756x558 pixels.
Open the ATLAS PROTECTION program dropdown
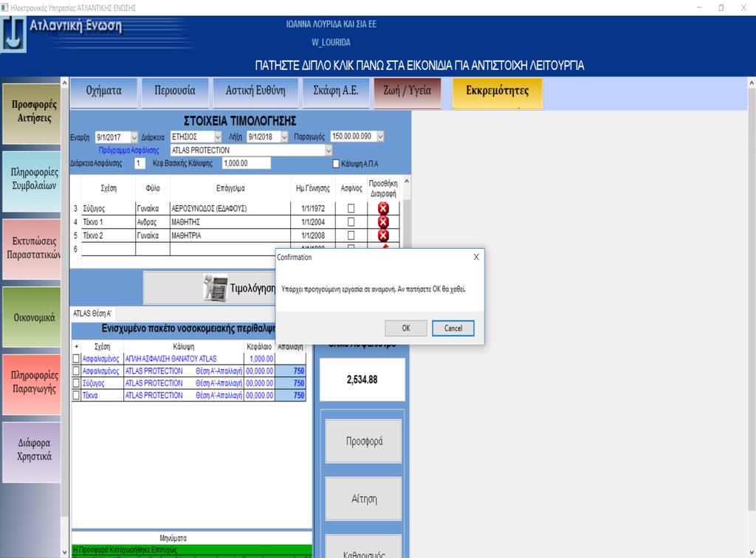pos(329,151)
